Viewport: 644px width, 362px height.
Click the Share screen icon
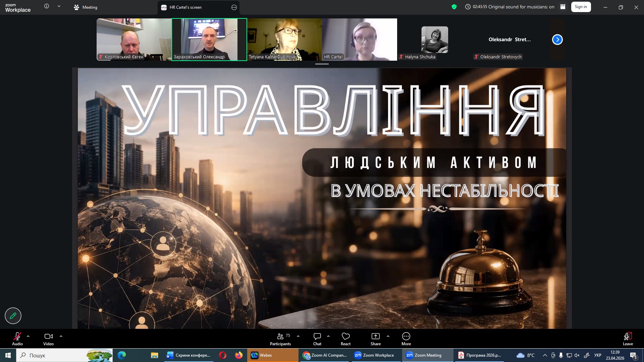[375, 337]
